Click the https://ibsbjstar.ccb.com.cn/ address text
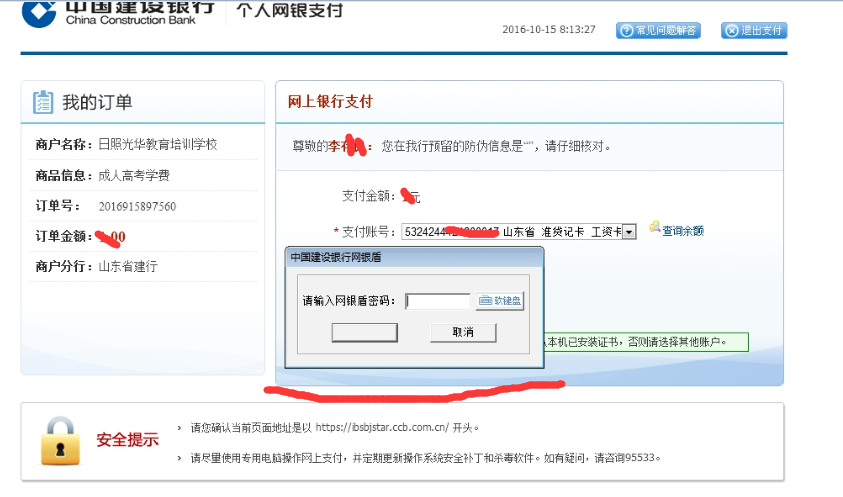Image resolution: width=843 pixels, height=497 pixels. 382,428
